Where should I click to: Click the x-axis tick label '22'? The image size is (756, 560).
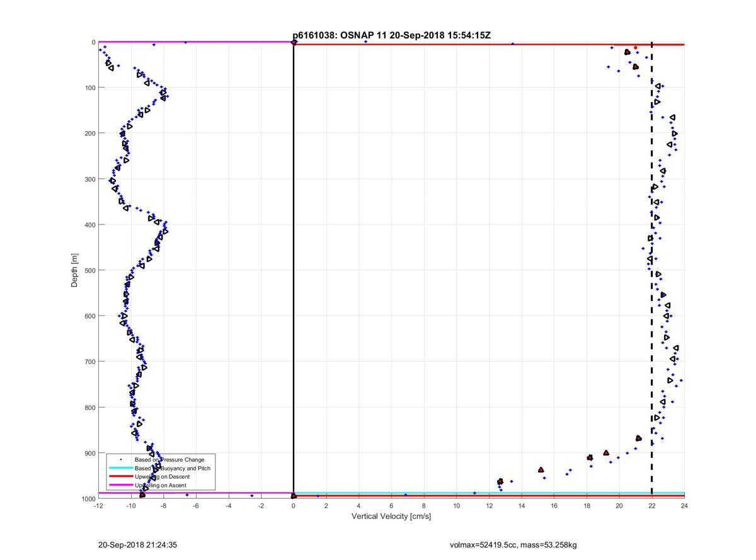click(651, 505)
